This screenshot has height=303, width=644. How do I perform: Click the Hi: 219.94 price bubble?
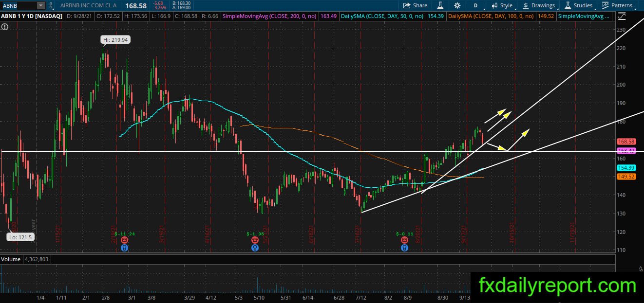tap(115, 40)
